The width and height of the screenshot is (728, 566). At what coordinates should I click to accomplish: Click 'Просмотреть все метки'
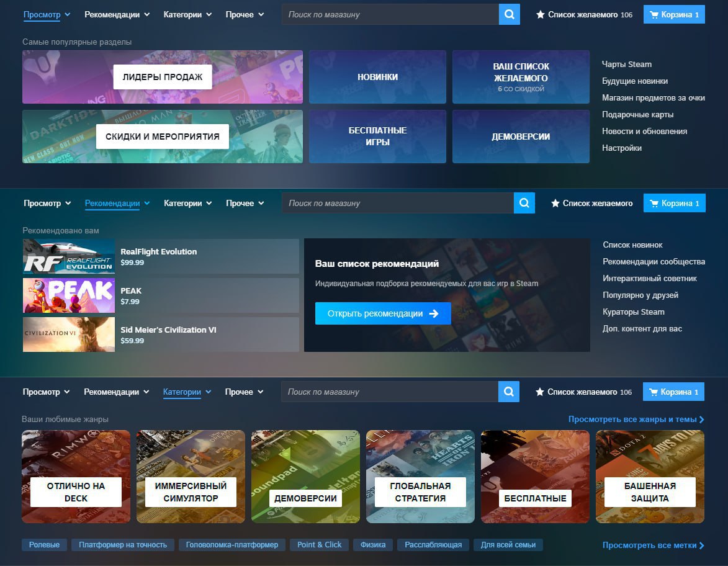[x=654, y=545]
